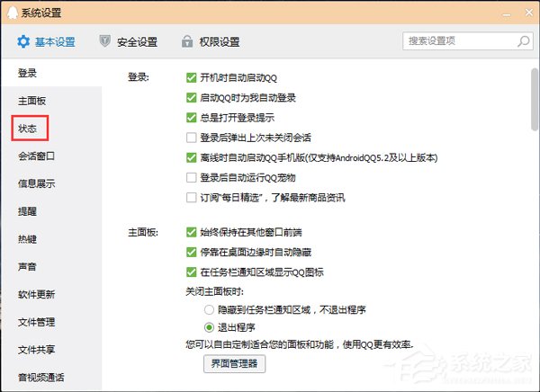Enable 登录后自动运行QQ宠物
Image resolution: width=540 pixels, height=392 pixels.
click(191, 178)
